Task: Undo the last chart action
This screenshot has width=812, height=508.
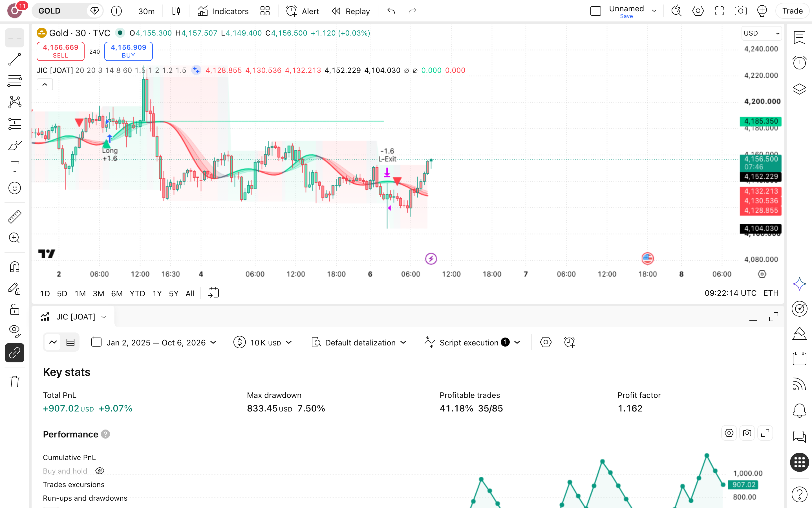Action: pos(391,11)
